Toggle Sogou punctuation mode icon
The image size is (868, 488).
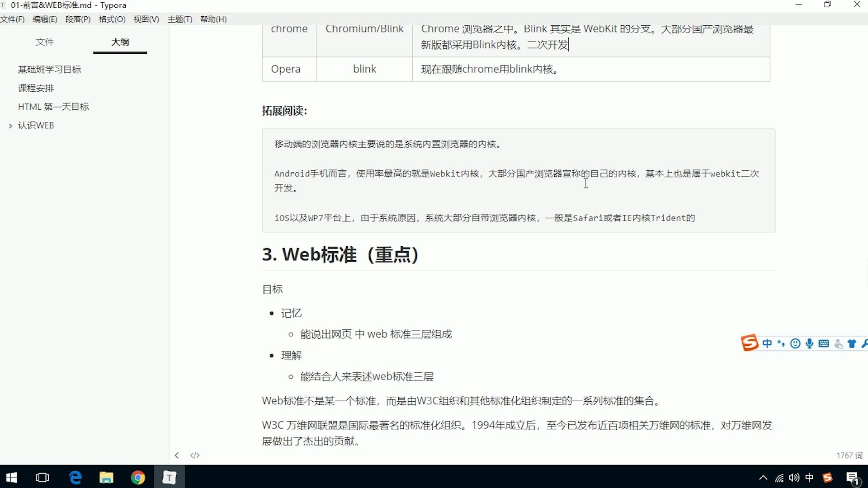pos(781,343)
